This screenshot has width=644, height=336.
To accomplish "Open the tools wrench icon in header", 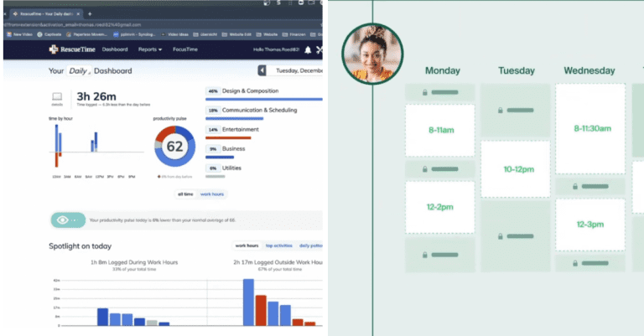I will point(319,49).
